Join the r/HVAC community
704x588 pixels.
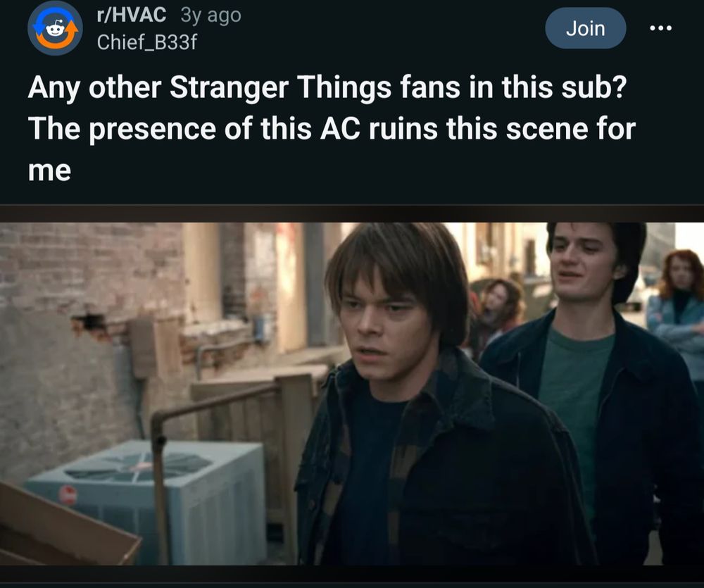coord(586,28)
